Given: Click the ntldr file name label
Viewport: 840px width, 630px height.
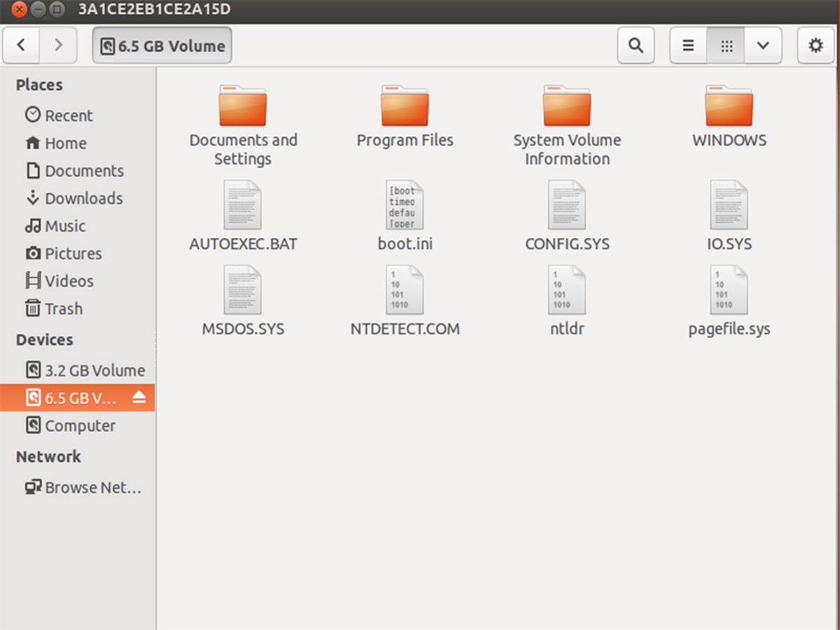Looking at the screenshot, I should click(567, 328).
